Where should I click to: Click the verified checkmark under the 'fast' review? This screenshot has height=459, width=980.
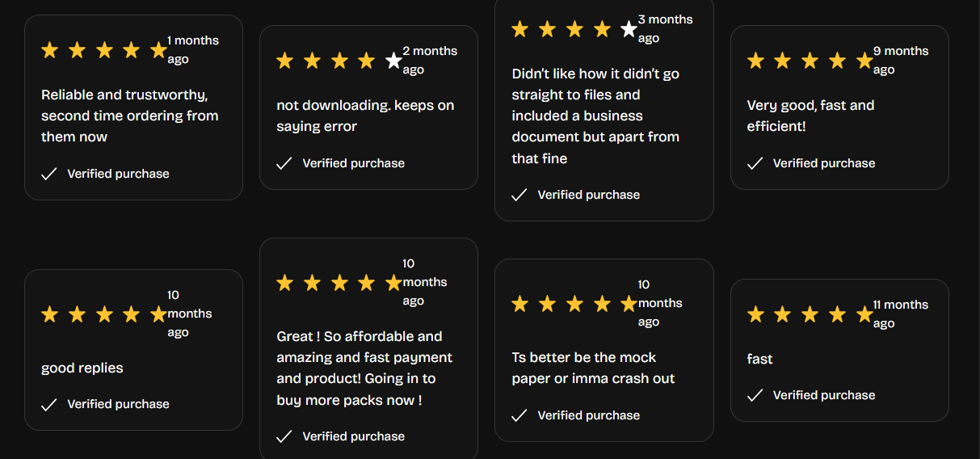coord(755,395)
